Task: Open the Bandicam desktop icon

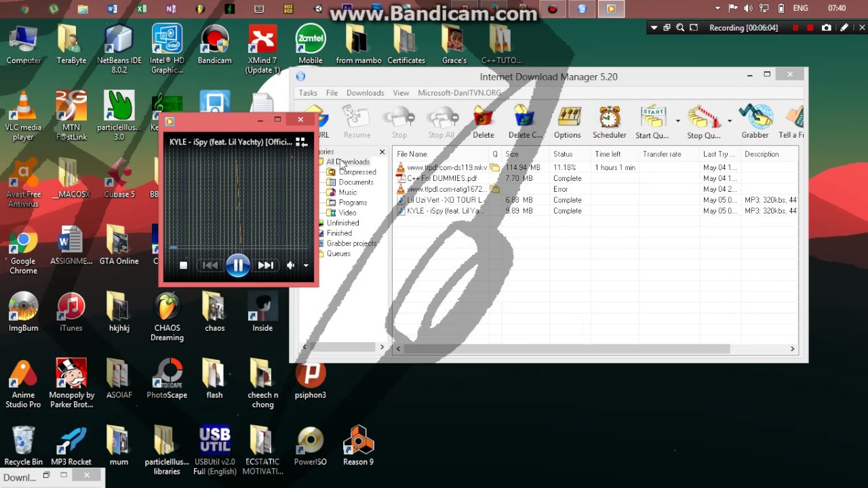Action: [x=214, y=45]
